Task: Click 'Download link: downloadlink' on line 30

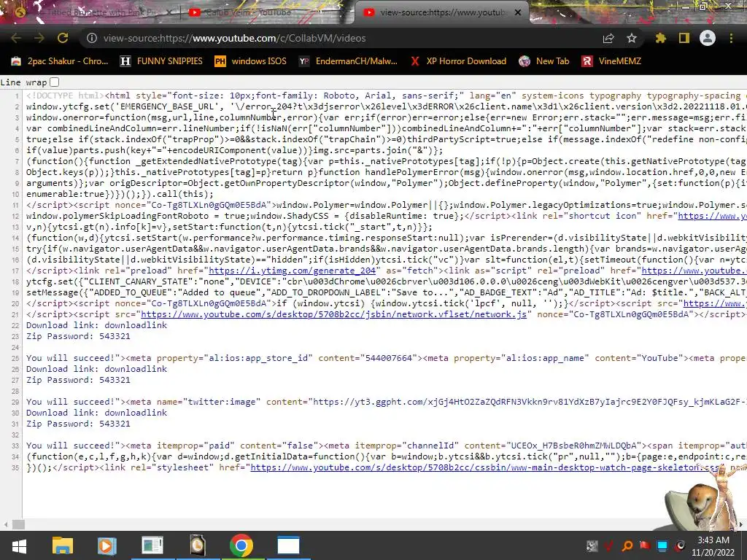Action: point(97,413)
